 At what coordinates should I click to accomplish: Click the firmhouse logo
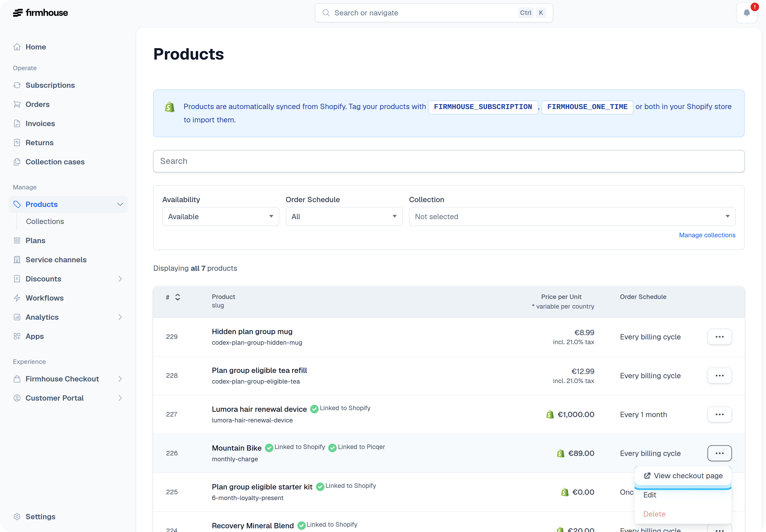click(x=40, y=13)
